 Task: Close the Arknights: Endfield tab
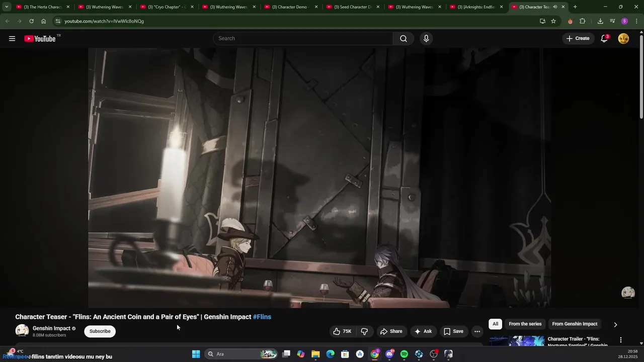point(501,7)
